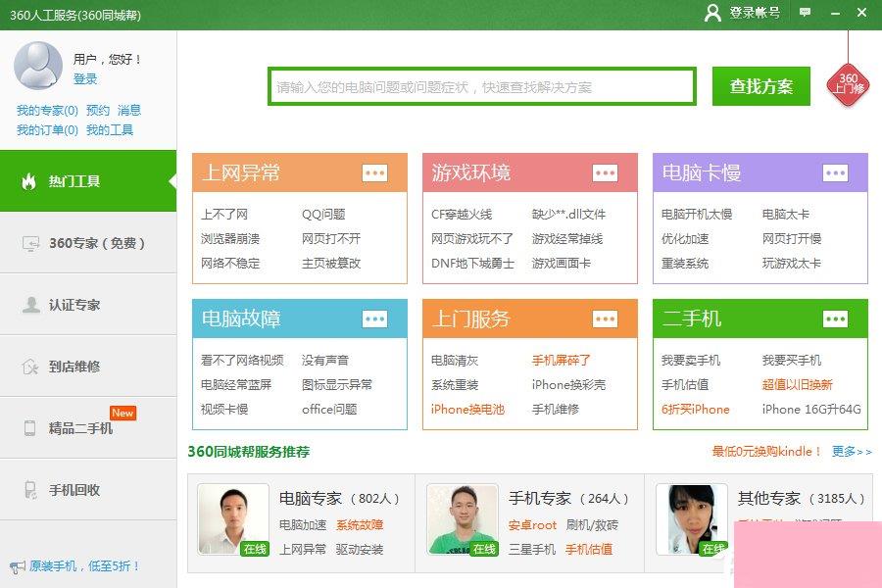Select CF穿越火线 under 游戏环境
The height and width of the screenshot is (588, 882).
462,215
